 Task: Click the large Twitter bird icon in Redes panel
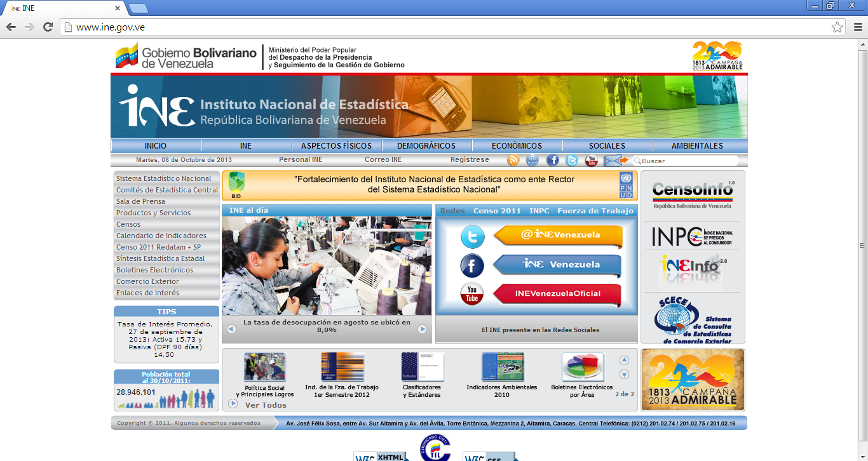(472, 236)
